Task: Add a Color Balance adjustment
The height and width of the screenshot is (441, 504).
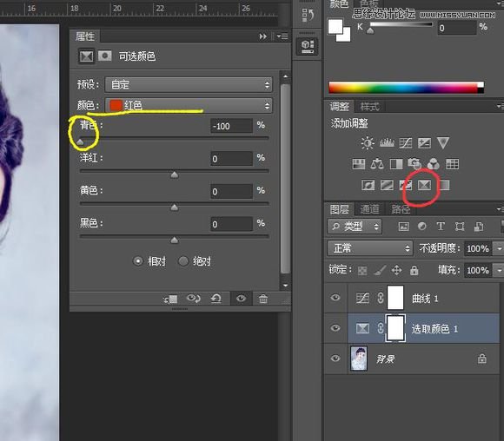Action: coord(377,164)
